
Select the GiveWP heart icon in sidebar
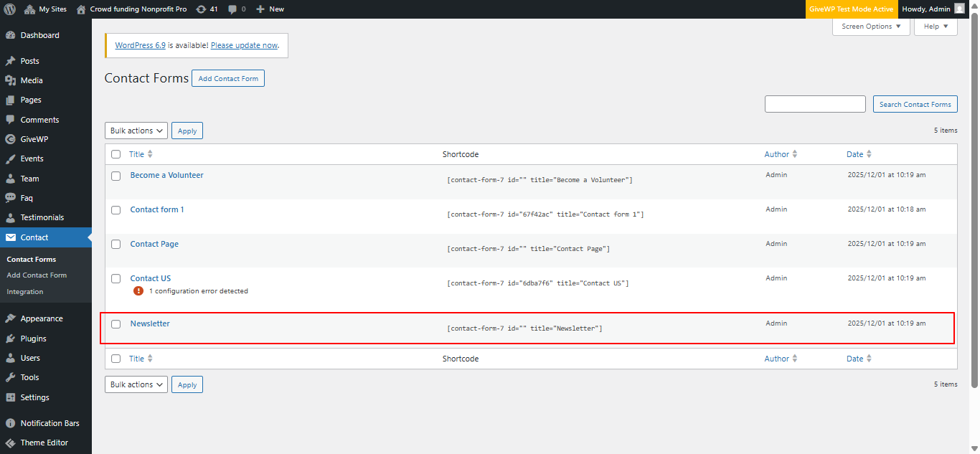click(11, 138)
